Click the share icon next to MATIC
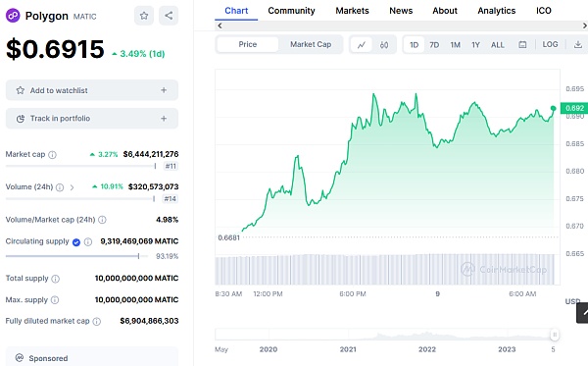 click(x=169, y=16)
